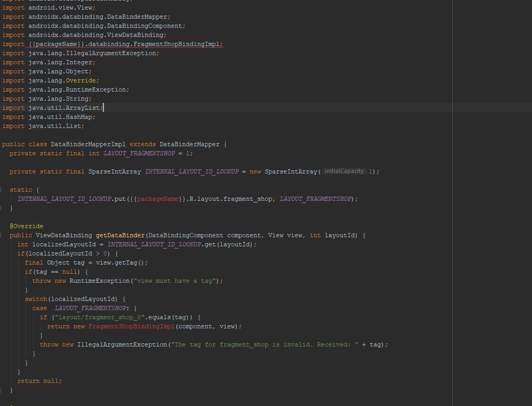
Task: Click the 'java.lang.Object' import line
Action: point(47,72)
